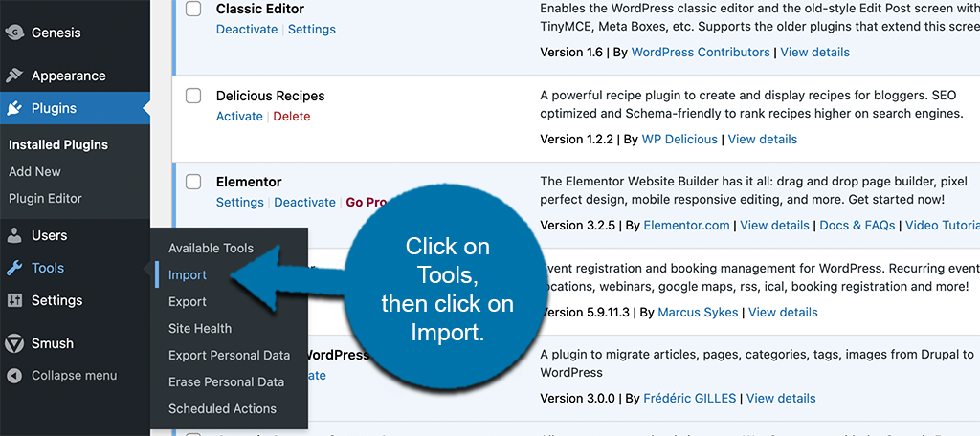Choose Scheduled Actions from flyout

222,409
